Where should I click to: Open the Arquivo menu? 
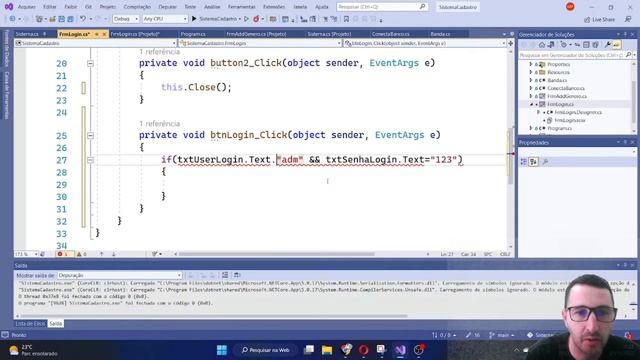click(27, 7)
